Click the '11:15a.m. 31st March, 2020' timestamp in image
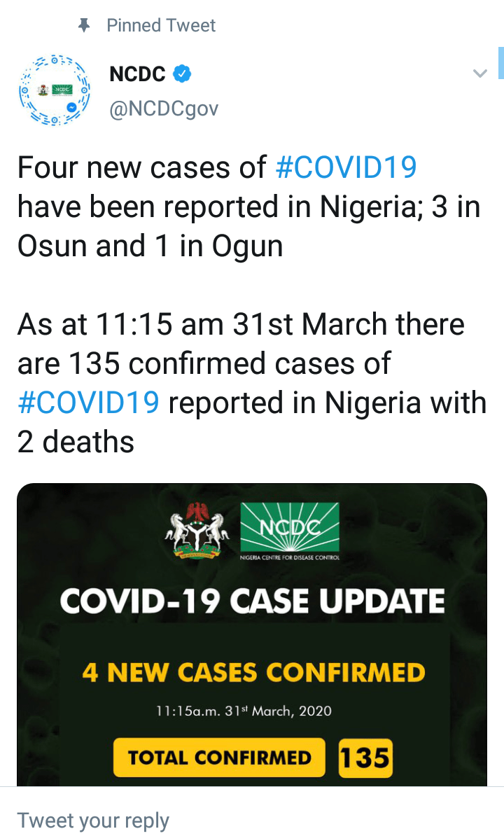The width and height of the screenshot is (504, 836). point(244,711)
